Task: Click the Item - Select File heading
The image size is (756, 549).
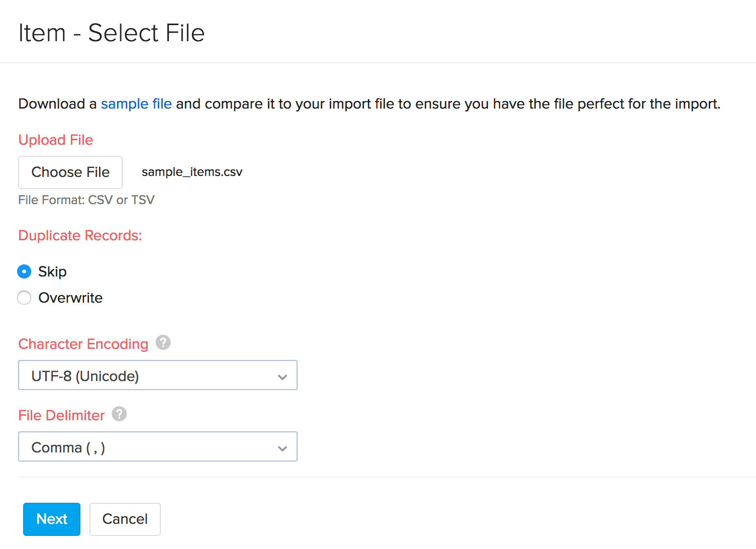Action: [x=111, y=32]
